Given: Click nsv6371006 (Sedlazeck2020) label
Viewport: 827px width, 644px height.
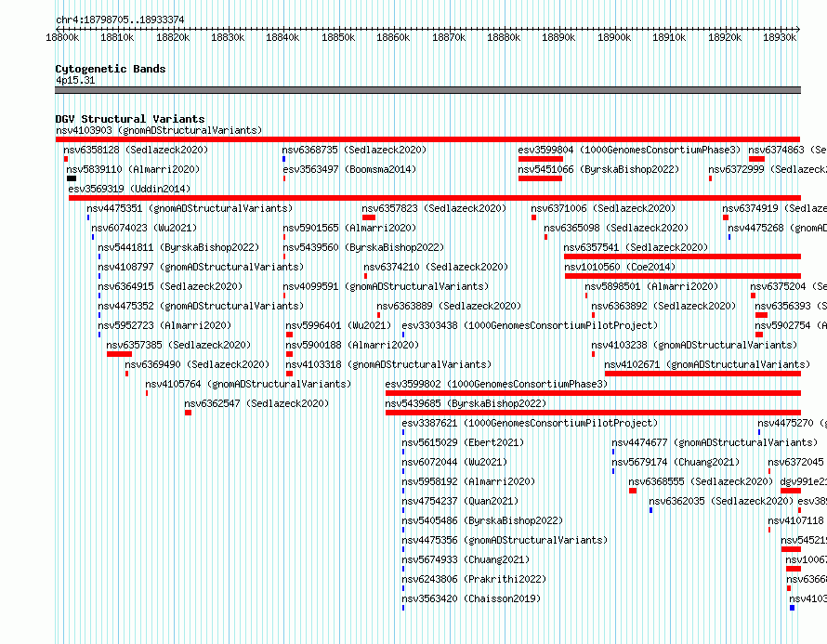Looking at the screenshot, I should click(x=603, y=208).
